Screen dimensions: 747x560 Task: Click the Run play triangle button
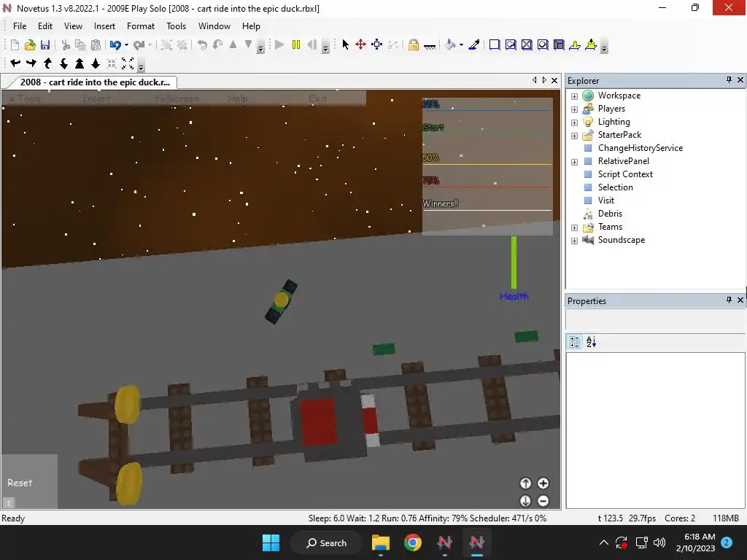[279, 44]
